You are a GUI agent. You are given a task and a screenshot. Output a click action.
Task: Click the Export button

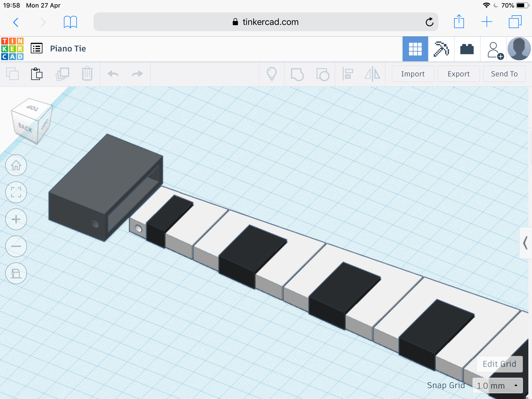point(458,74)
